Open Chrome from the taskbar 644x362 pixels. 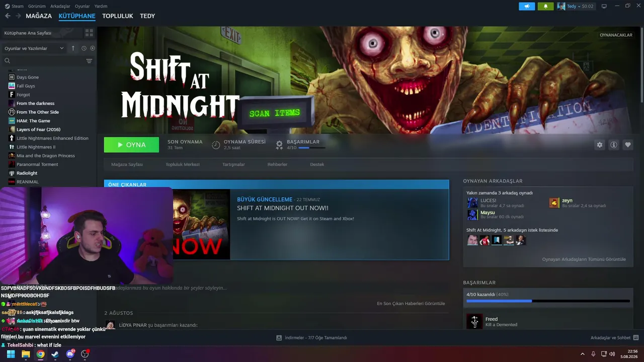[40, 354]
